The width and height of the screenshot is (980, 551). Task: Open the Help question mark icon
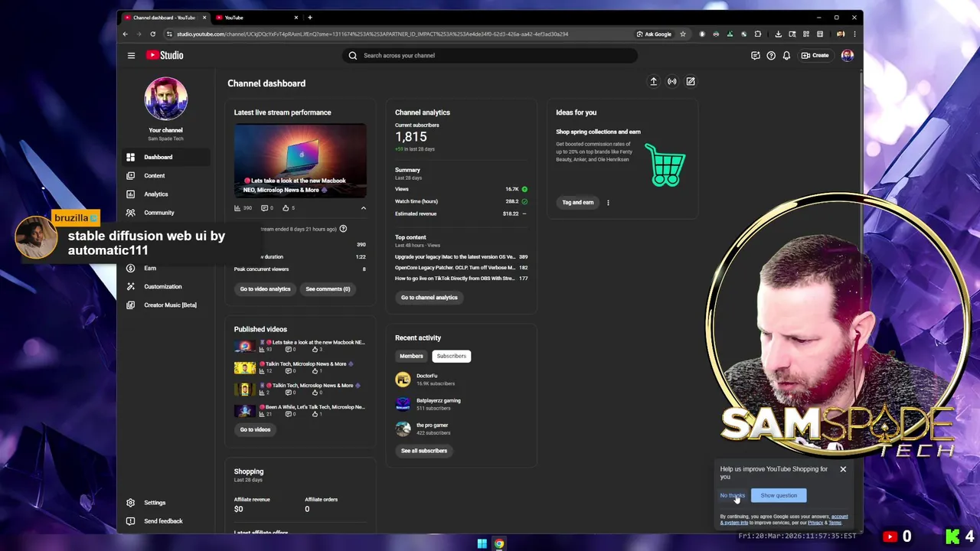771,55
